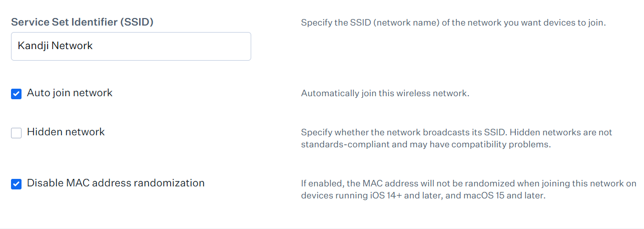Click the Service Set Identifier (SSID) heading
The image size is (644, 229).
pyautogui.click(x=82, y=22)
